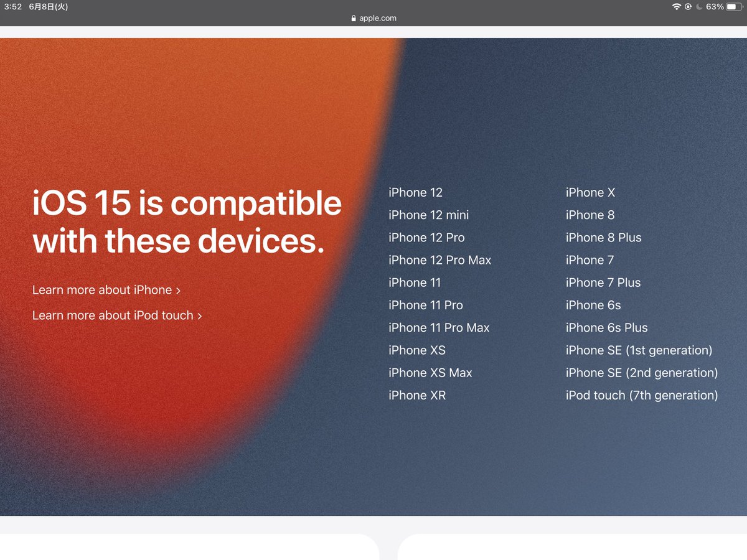Select iPhone 11 in the list
Viewport: 747px width, 560px height.
pyautogui.click(x=415, y=282)
